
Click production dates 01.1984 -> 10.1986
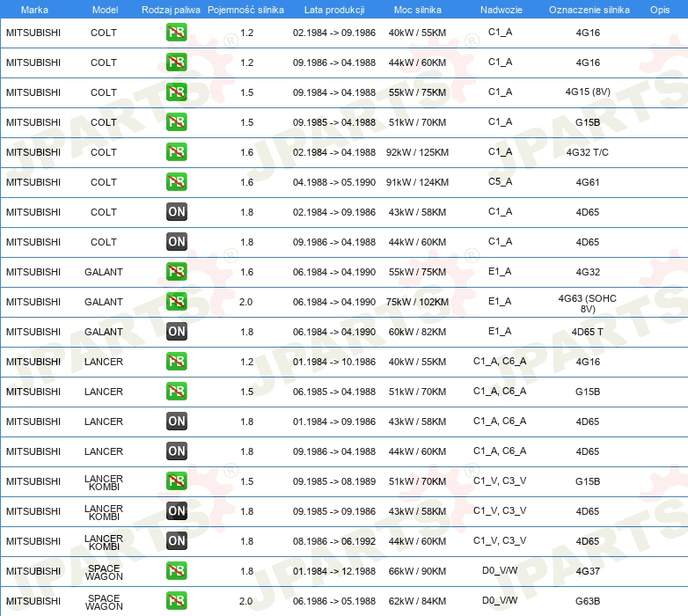pyautogui.click(x=334, y=362)
